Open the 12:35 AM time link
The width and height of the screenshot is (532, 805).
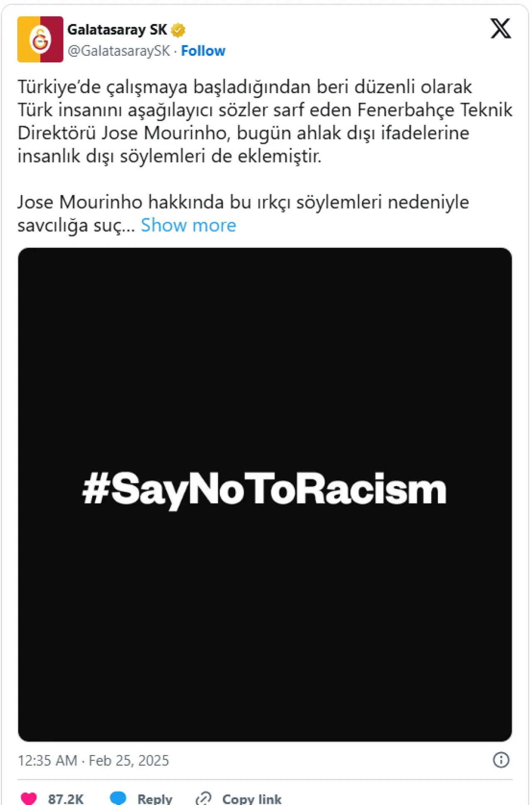pos(47,761)
